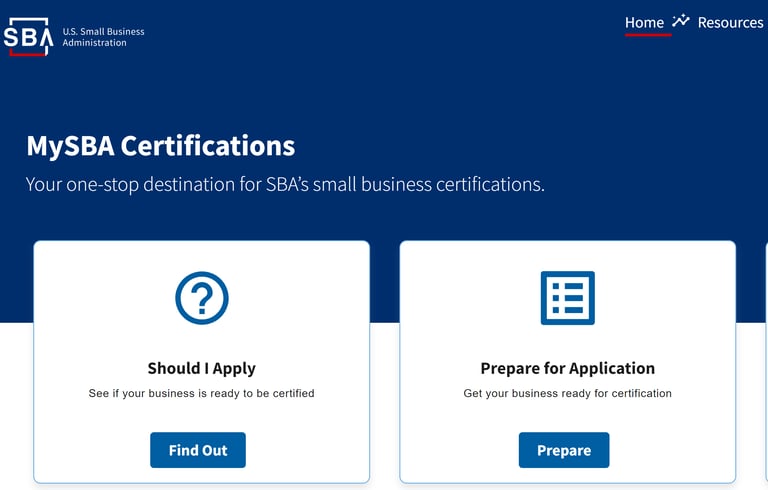The height and width of the screenshot is (490, 768).
Task: Click the sparkle trend icon beside Home
Action: 680,21
